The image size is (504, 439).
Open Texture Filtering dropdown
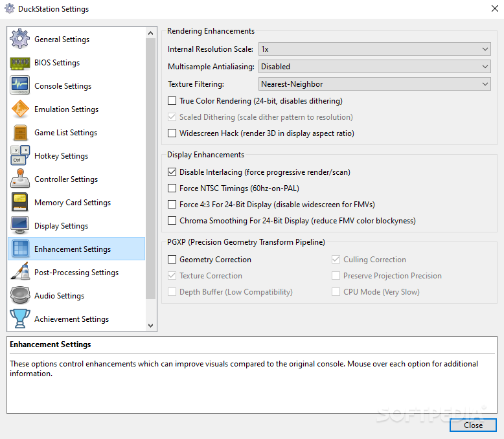pyautogui.click(x=374, y=84)
